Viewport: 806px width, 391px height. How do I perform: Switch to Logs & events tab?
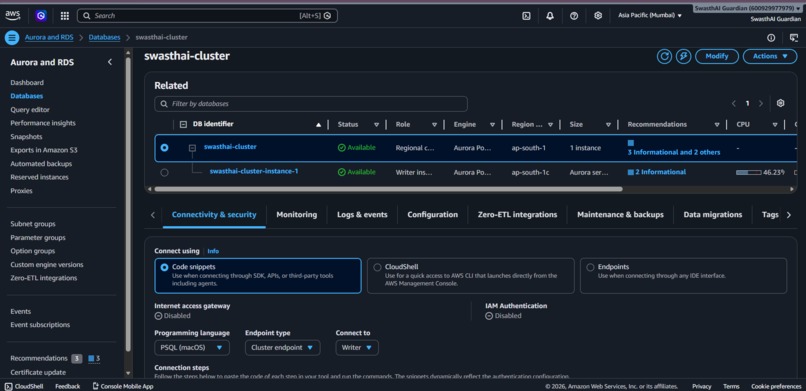click(x=362, y=215)
